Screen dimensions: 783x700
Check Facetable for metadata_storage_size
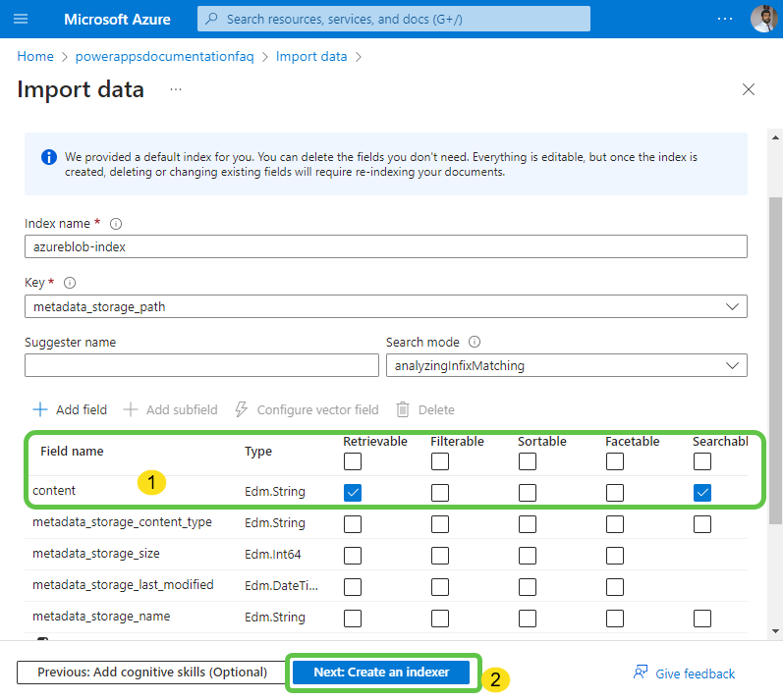pyautogui.click(x=615, y=556)
